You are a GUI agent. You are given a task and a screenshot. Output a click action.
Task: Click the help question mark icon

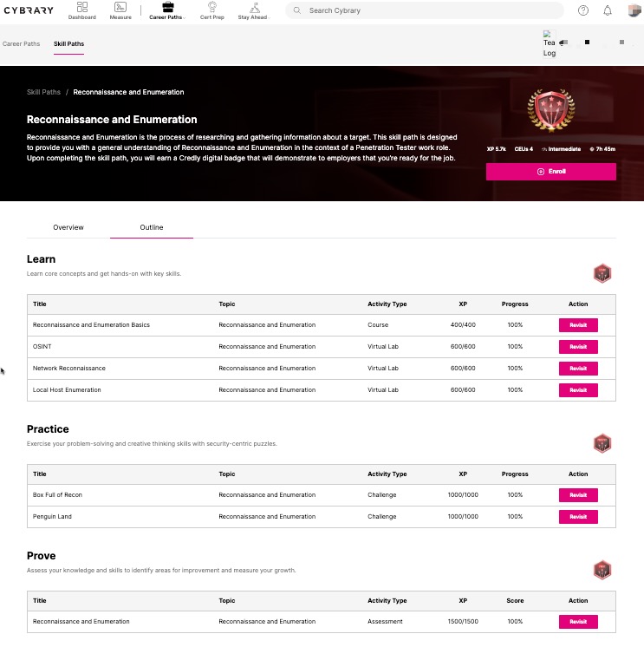pos(583,10)
